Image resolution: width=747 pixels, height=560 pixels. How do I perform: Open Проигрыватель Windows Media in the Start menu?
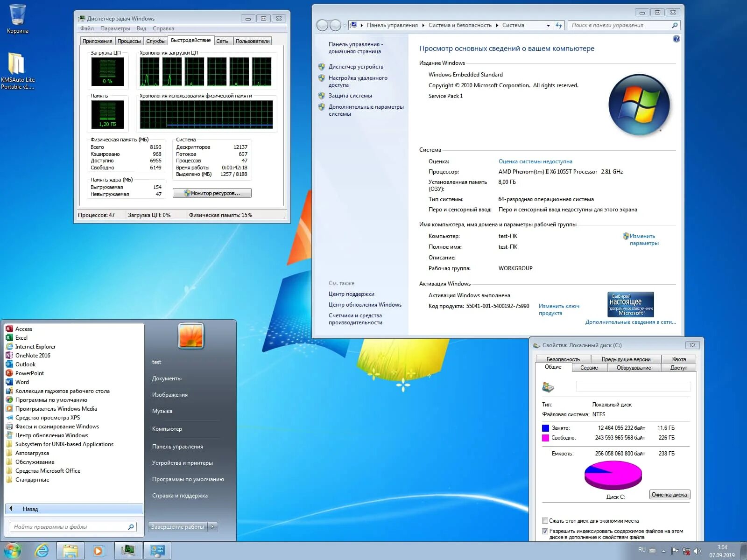[x=56, y=409]
